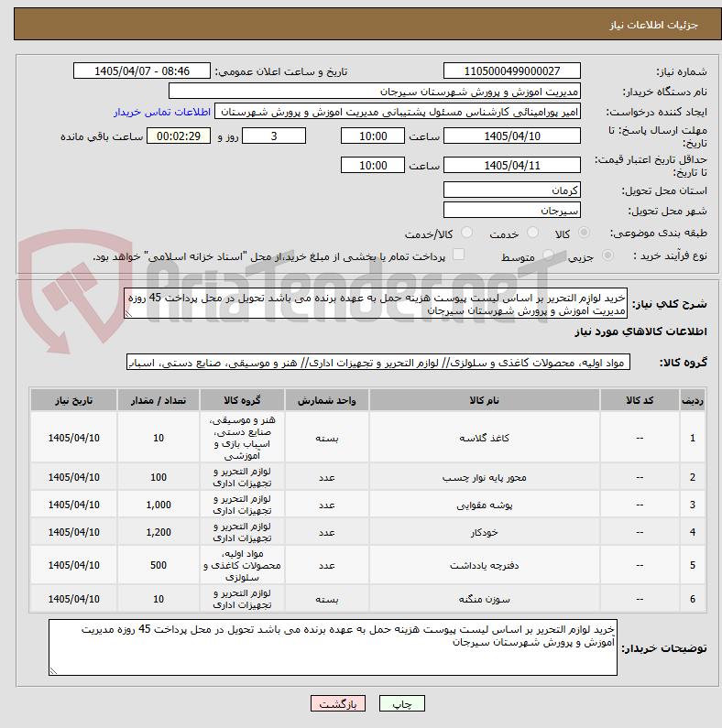
Task: Click the توضیحات خریدار textarea
Action: click(333, 647)
